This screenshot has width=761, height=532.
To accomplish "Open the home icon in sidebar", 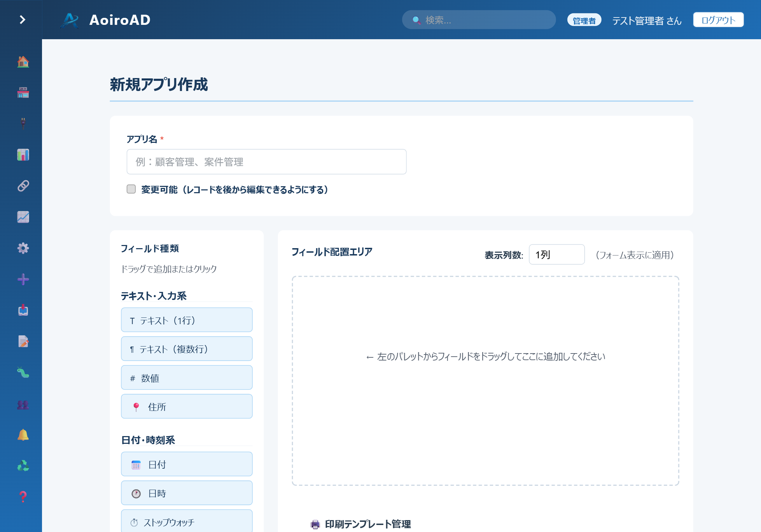I will [23, 62].
